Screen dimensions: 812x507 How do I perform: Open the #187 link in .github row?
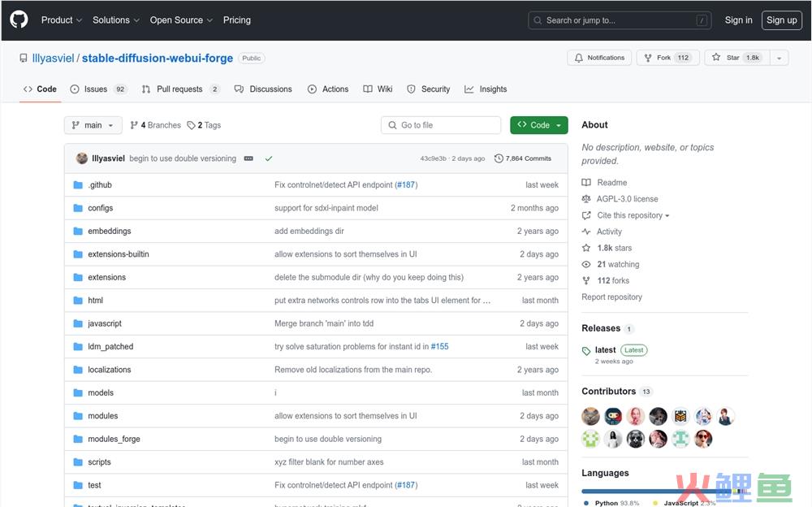(406, 184)
